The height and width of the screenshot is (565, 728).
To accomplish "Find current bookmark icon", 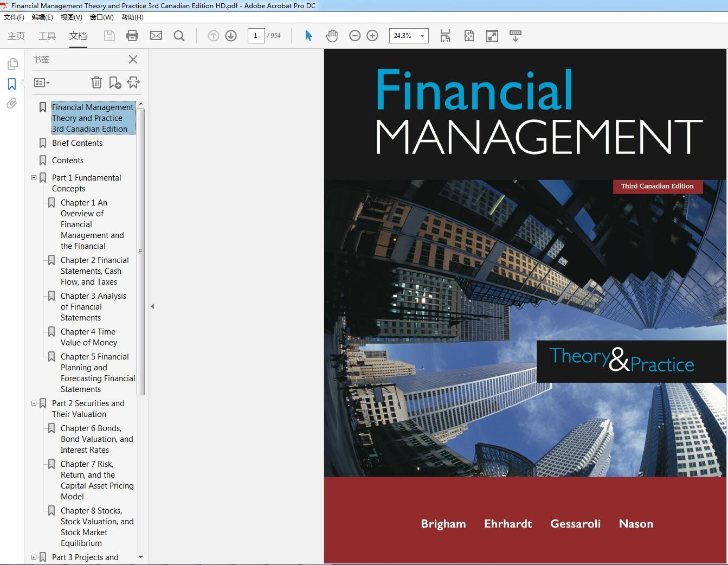I will pos(133,82).
